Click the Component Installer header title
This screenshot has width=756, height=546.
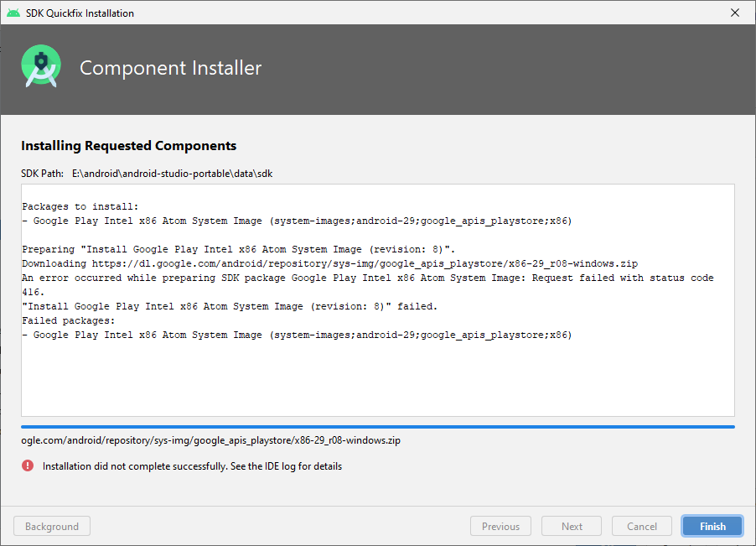click(171, 68)
